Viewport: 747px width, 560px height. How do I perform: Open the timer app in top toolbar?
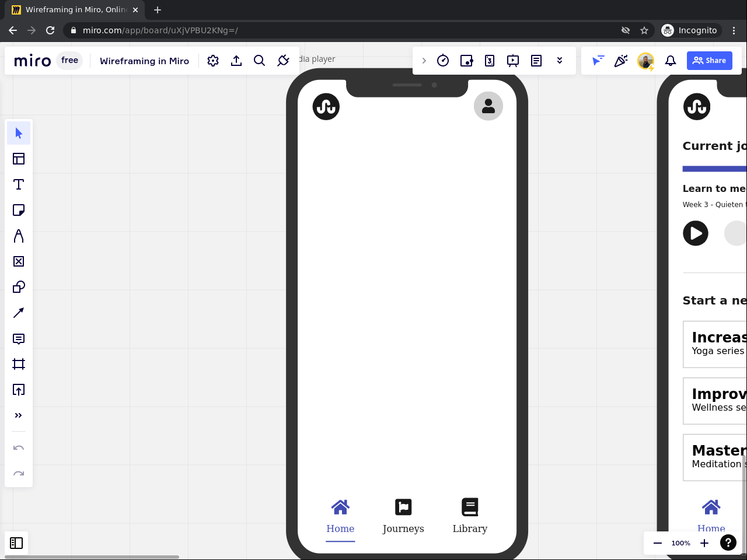(443, 61)
